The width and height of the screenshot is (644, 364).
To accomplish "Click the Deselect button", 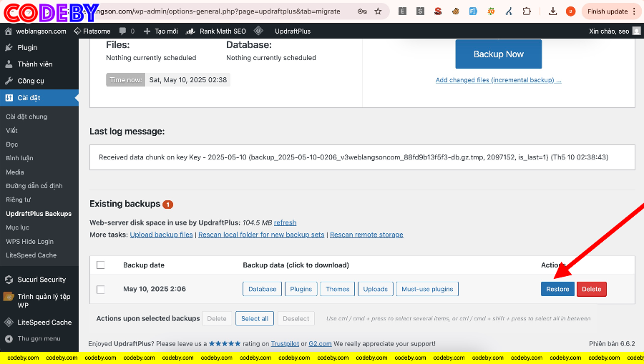I will 296,318.
